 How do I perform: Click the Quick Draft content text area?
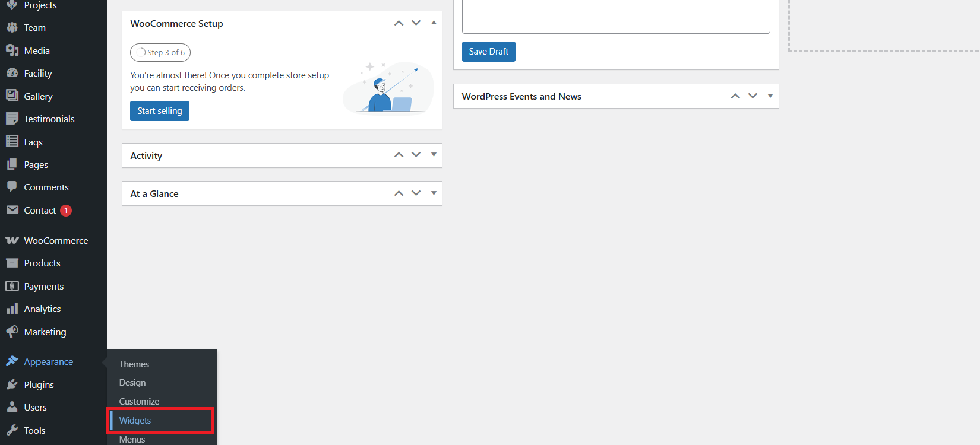(x=616, y=17)
